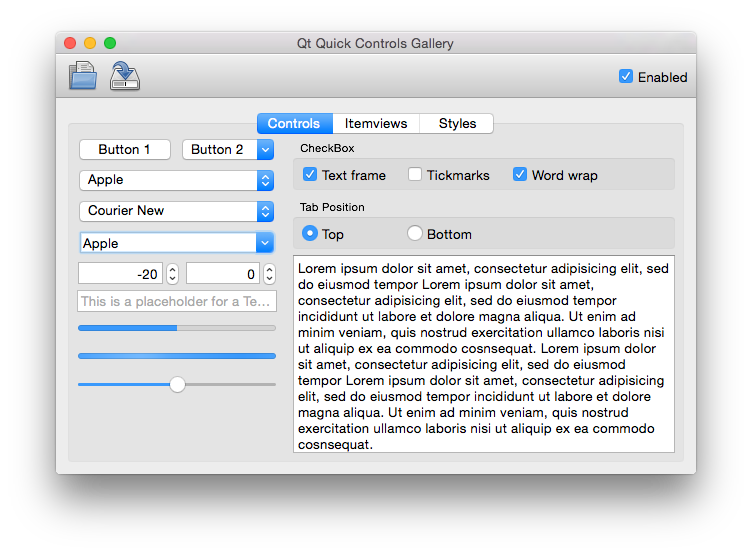
Task: Enable the Tickmarks checkbox
Action: [x=415, y=175]
